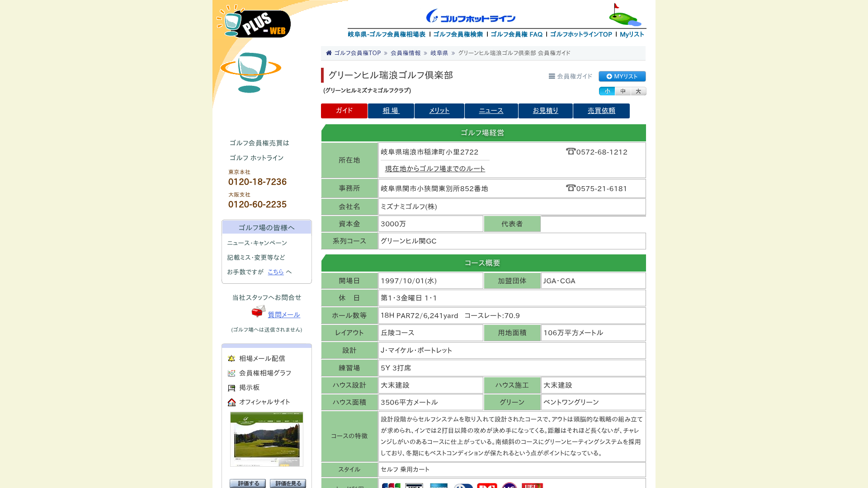The image size is (868, 488).
Task: Open the ニュース tab
Action: 491,111
